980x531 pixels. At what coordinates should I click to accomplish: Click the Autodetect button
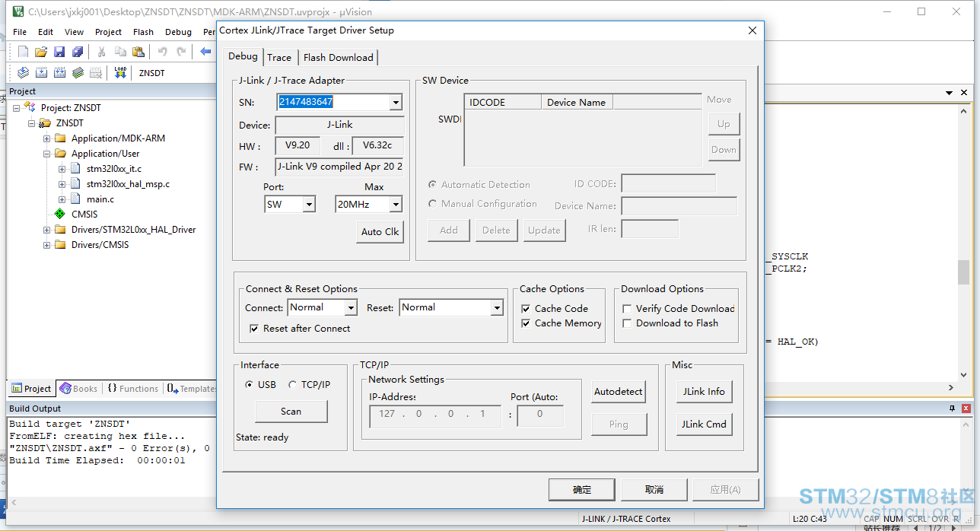(x=619, y=392)
